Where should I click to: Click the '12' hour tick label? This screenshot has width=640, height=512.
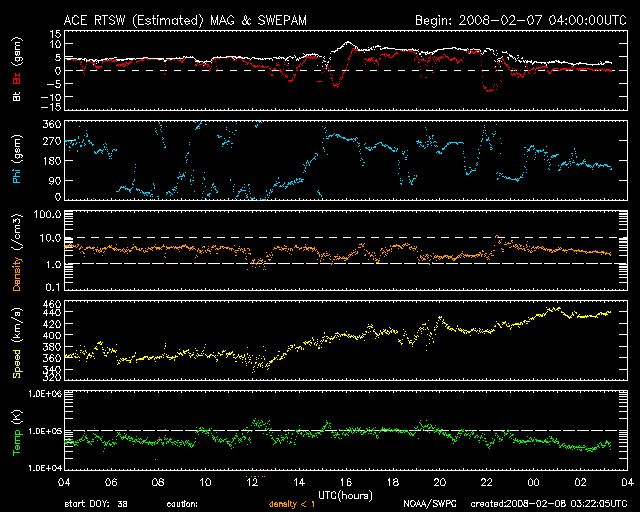(x=252, y=482)
